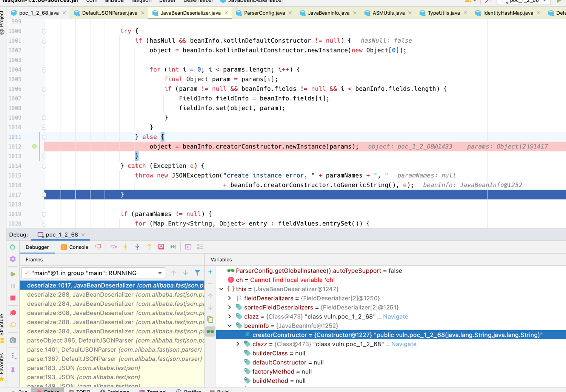Viewport: 566px width, 392px height.
Task: Rerun the poc_1_2_68 debug session
Action: (x=12, y=247)
